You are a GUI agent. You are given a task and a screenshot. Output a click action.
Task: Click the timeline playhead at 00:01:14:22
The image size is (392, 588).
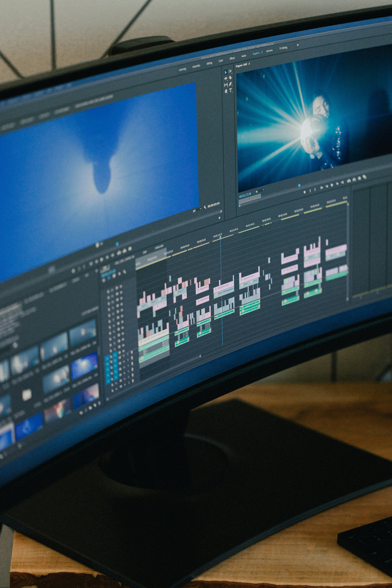pyautogui.click(x=220, y=237)
